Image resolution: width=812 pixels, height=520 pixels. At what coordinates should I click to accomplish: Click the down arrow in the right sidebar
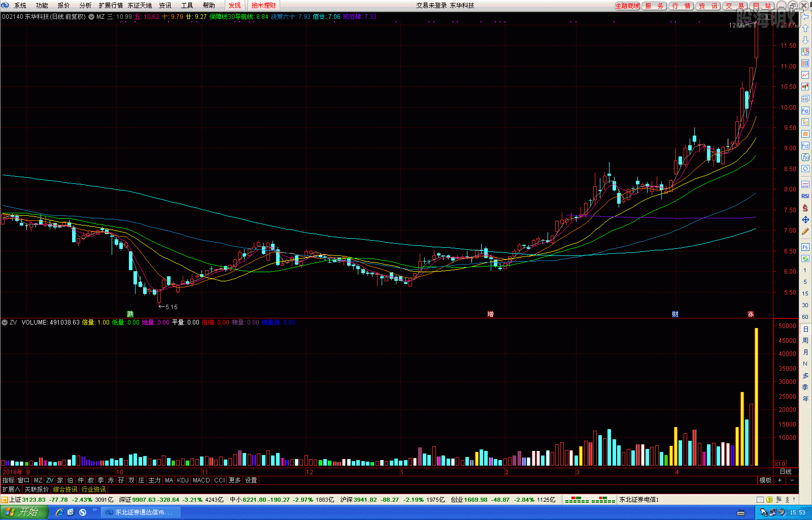(x=805, y=40)
